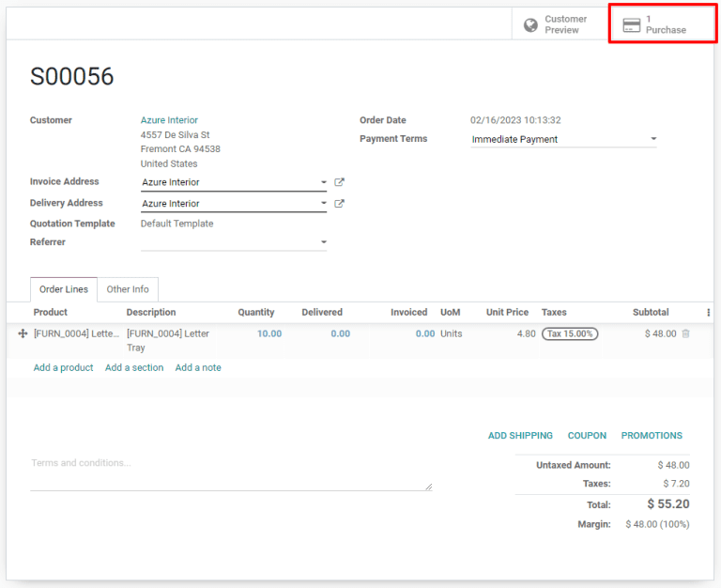Click the COUPON button
The height and width of the screenshot is (588, 721).
(x=587, y=436)
